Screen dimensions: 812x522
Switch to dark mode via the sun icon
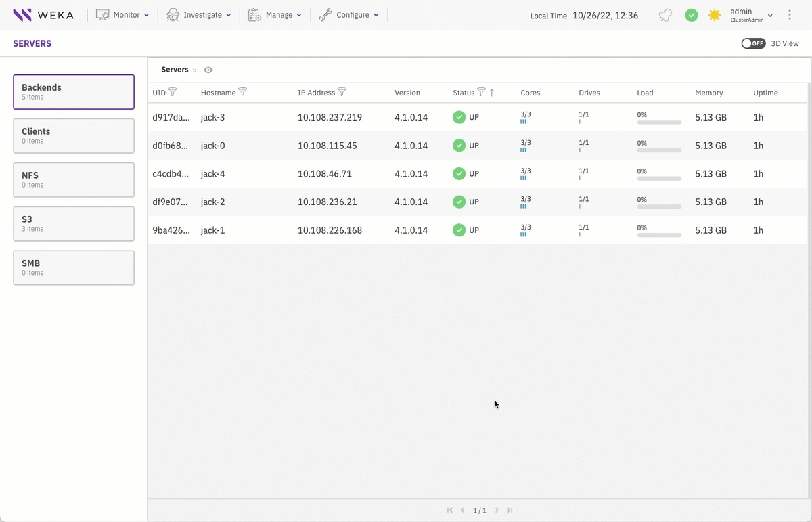click(715, 14)
